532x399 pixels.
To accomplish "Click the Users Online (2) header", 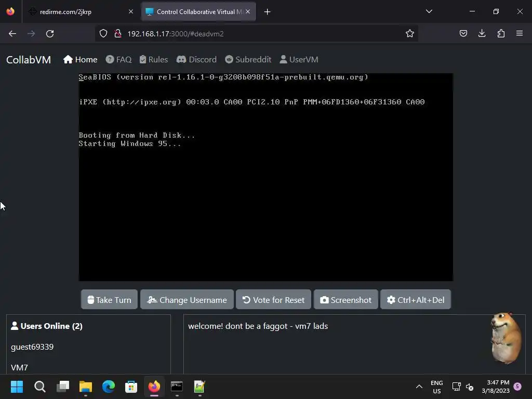I will tap(47, 326).
